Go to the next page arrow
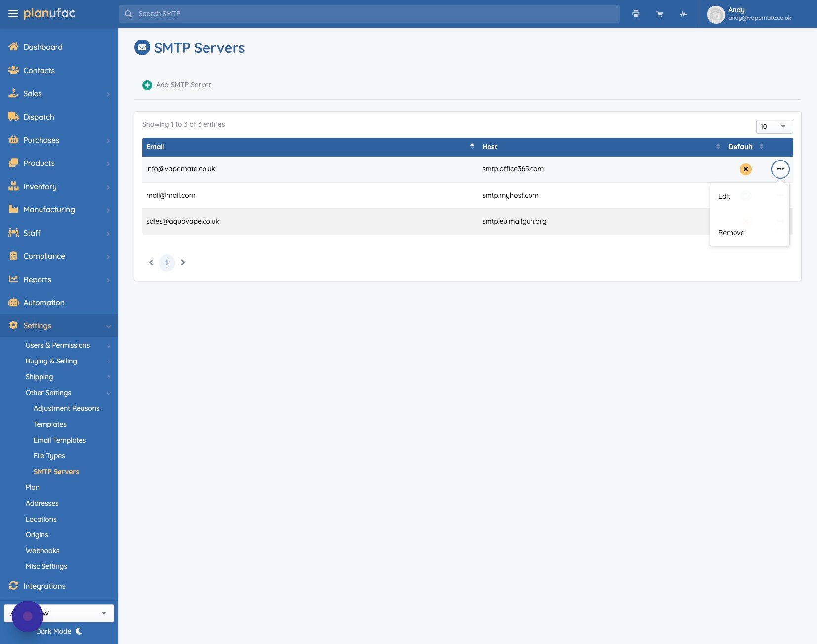The image size is (817, 644). click(x=183, y=262)
